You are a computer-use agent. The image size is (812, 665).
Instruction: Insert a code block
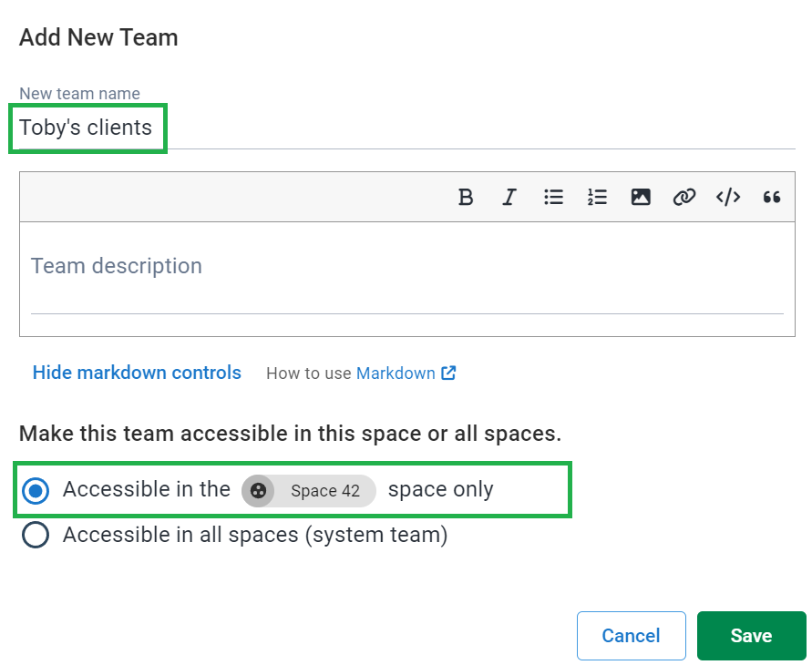point(728,197)
